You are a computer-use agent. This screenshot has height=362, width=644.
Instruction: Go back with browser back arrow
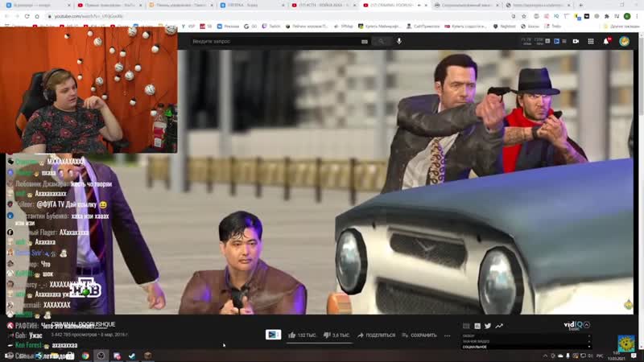(7, 16)
